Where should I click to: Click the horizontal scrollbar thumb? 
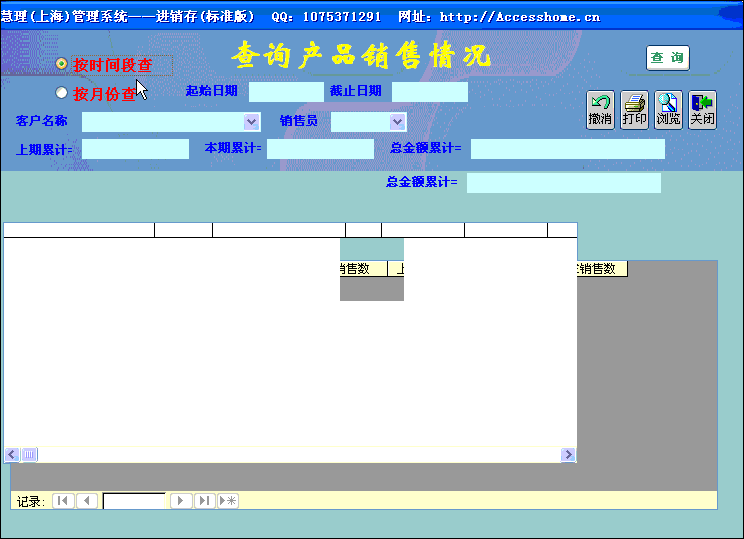point(29,455)
